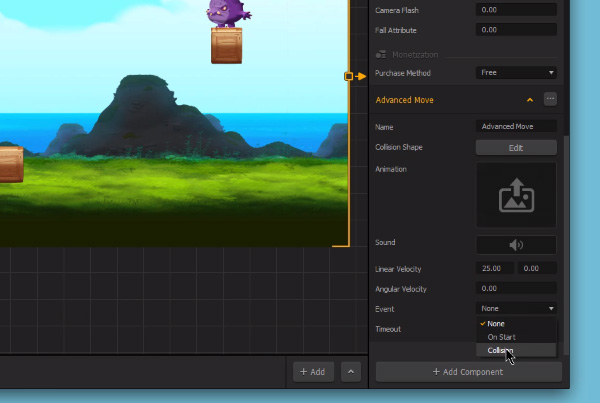Viewport: 600px width, 403px height.
Task: Select the Collision event option
Action: 516,350
